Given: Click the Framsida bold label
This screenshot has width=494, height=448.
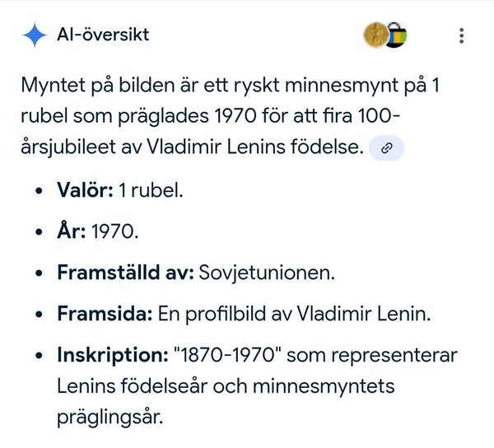Looking at the screenshot, I should [x=103, y=315].
